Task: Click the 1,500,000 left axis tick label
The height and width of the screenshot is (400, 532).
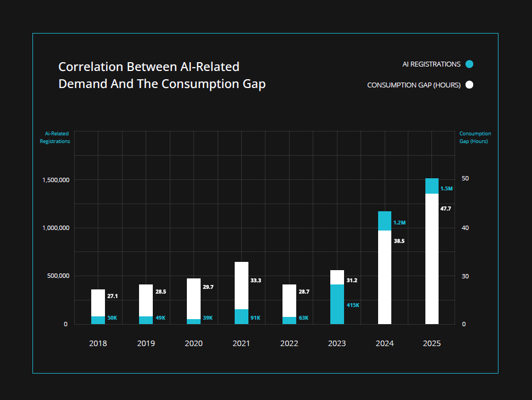Action: click(x=54, y=180)
